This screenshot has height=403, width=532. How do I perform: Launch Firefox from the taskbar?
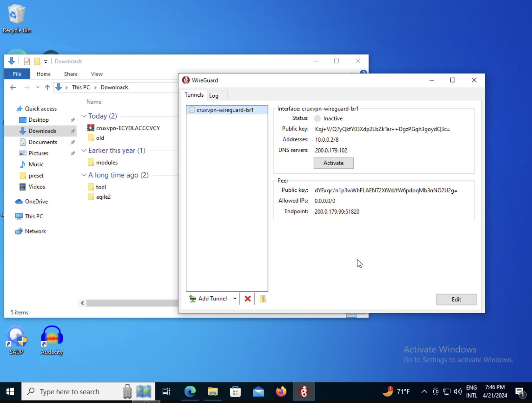point(281,391)
